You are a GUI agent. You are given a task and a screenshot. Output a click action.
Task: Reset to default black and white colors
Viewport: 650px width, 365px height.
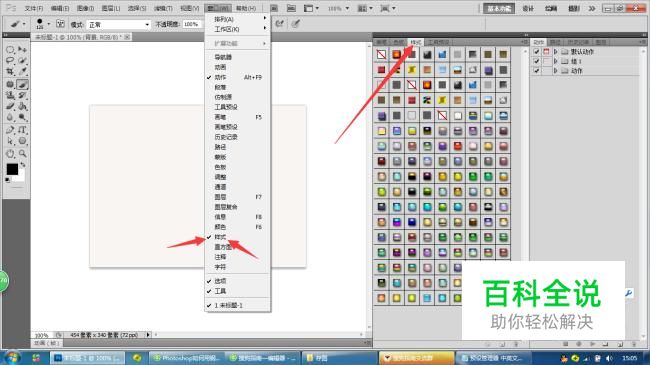(x=7, y=180)
